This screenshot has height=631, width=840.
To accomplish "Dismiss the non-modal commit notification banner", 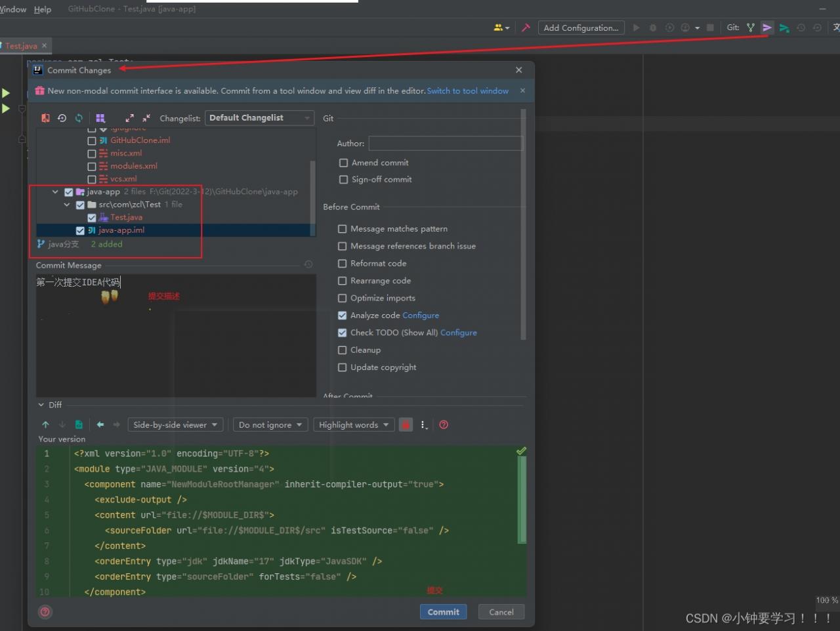I will 522,91.
